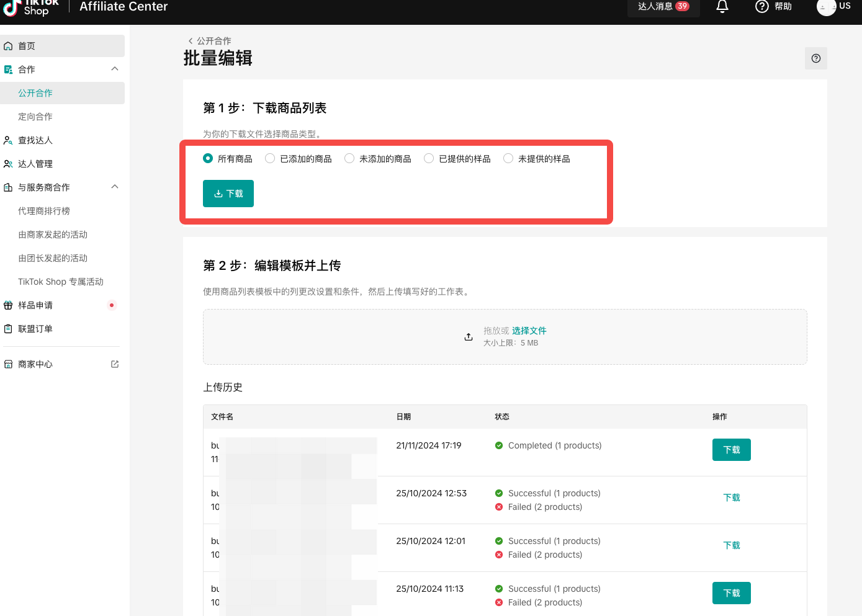The height and width of the screenshot is (616, 862).
Task: Open 样品申请 sidebar item
Action: click(35, 305)
